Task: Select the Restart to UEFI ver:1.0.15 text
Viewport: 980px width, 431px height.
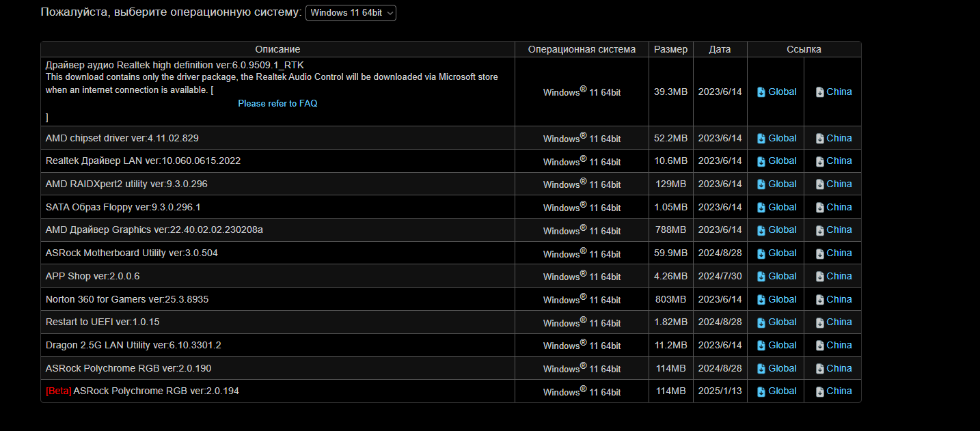Action: [103, 322]
